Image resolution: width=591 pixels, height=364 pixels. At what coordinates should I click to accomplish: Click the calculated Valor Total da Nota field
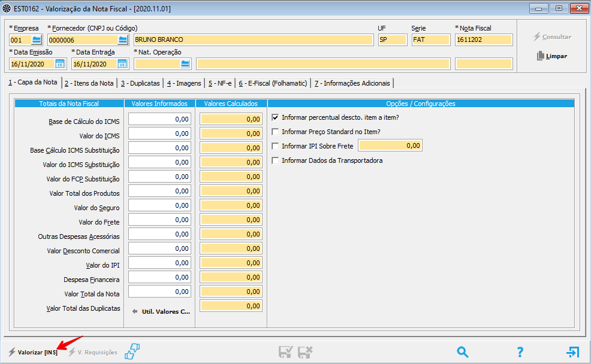231,292
